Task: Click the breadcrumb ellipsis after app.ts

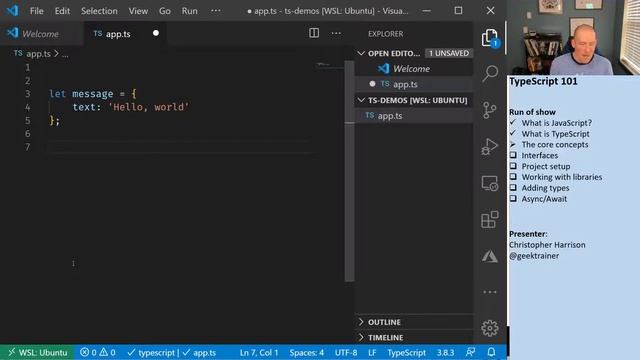Action: pyautogui.click(x=65, y=54)
